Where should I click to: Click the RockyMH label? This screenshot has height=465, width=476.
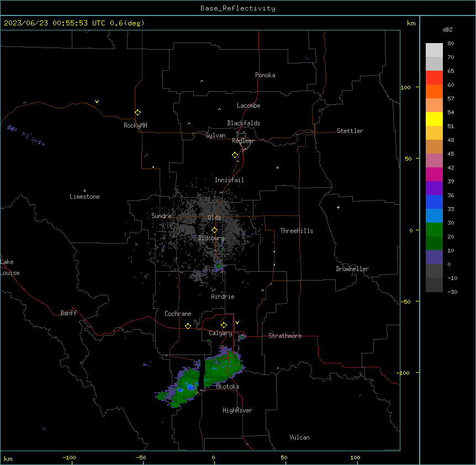click(x=135, y=125)
